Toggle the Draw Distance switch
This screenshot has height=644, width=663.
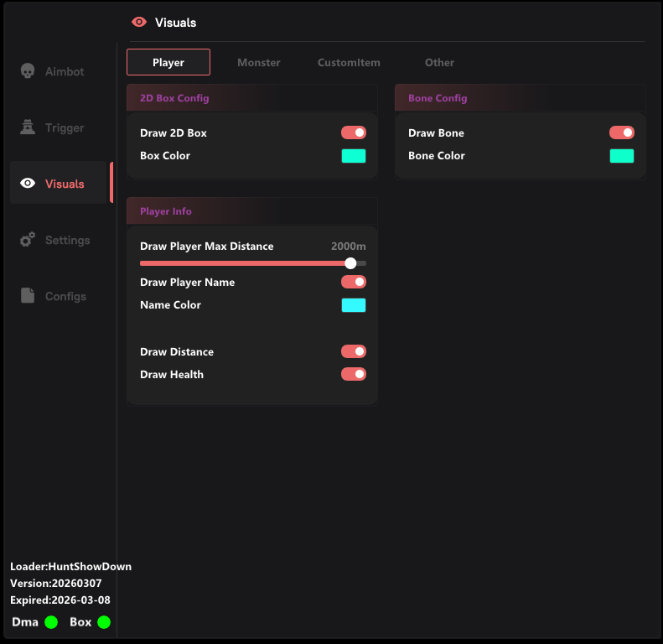coord(353,352)
